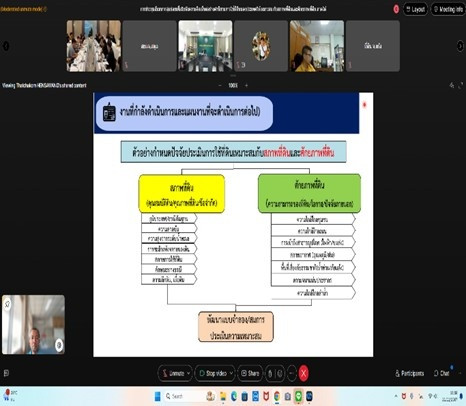This screenshot has height=406, width=466.
Task: Expand video options arrow beside Stop video
Action: click(x=231, y=373)
